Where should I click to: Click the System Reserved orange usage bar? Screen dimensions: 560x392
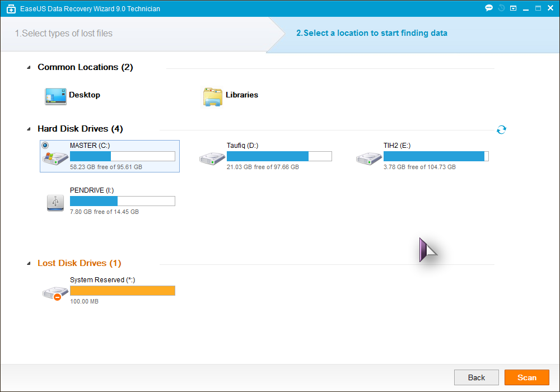[123, 291]
